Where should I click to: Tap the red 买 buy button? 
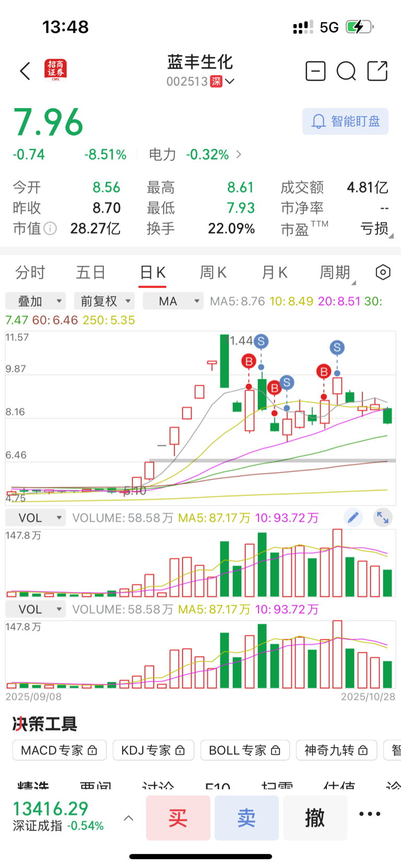point(178,818)
